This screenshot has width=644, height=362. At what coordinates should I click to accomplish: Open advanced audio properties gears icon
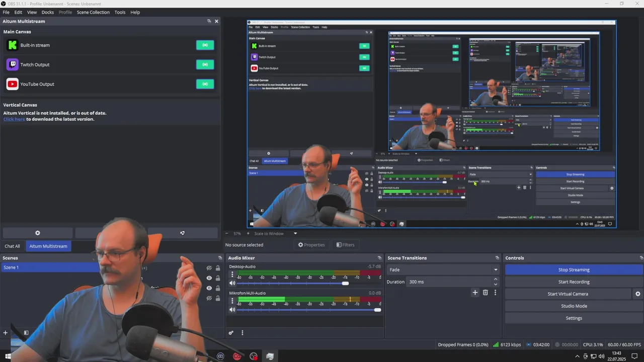(x=231, y=333)
